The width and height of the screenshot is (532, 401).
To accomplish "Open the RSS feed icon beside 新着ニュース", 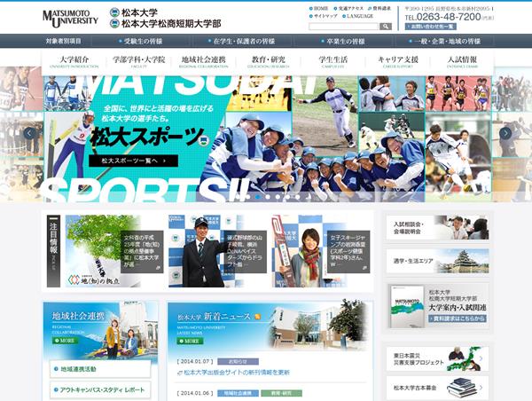I will coord(258,317).
